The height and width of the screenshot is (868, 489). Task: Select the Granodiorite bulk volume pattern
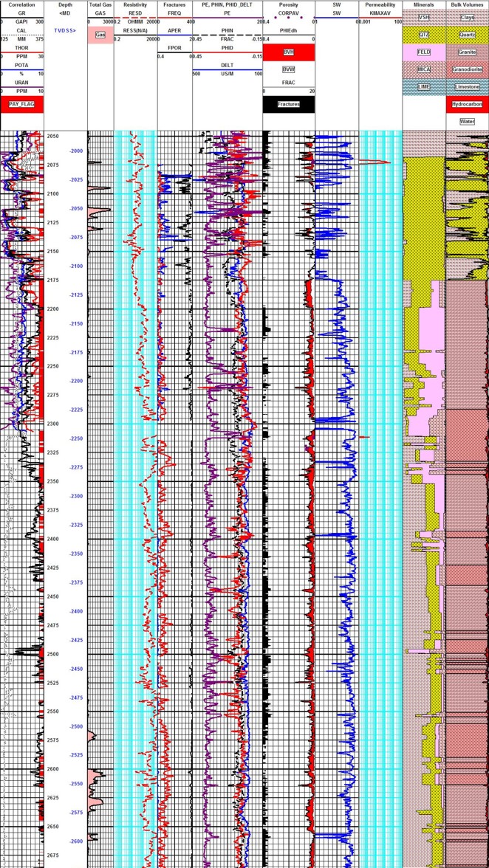tap(467, 69)
